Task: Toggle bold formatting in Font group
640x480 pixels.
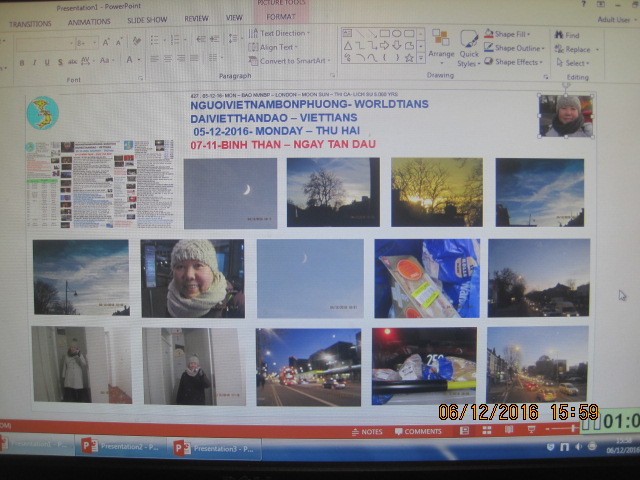Action: 22,62
